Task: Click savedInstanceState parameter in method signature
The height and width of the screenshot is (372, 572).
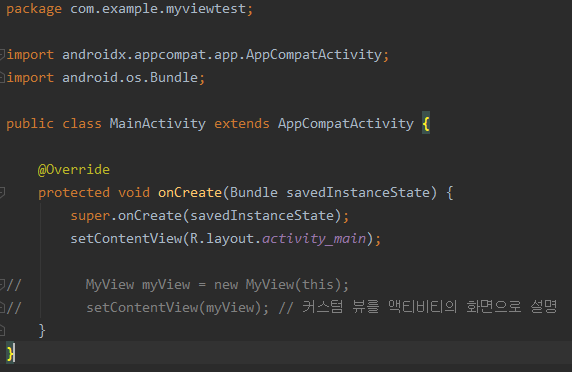Action: 358,193
